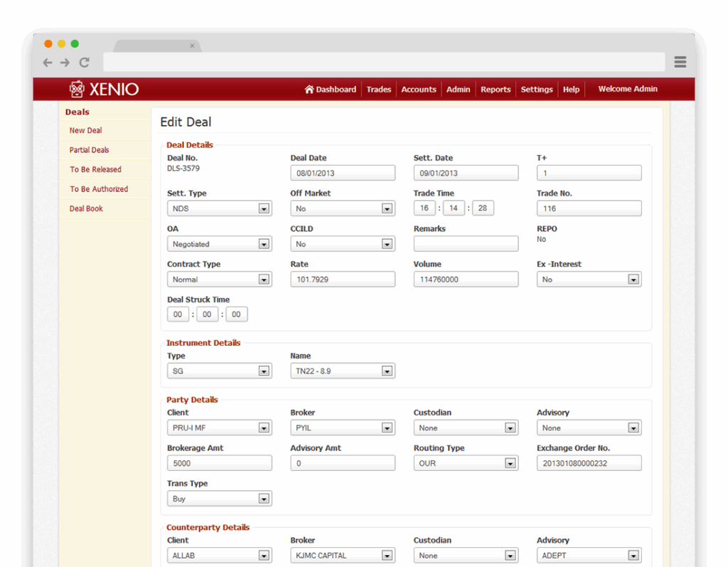Screen dimensions: 728x567
Task: Click Deal Struck Time hours field
Action: click(x=178, y=314)
